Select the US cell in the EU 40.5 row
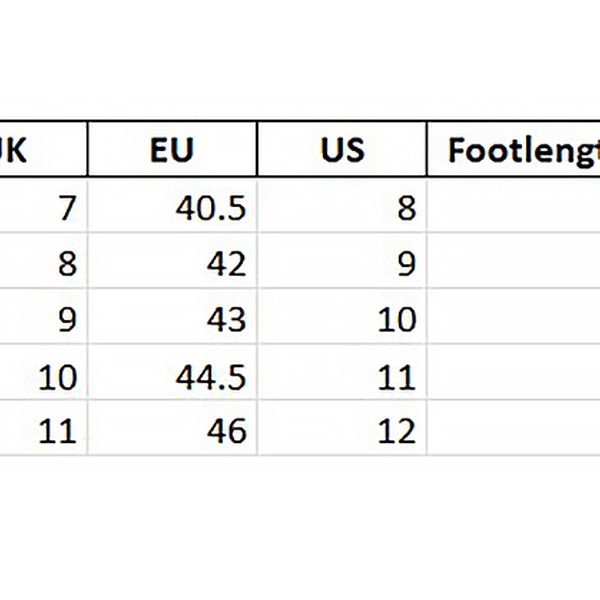 click(342, 209)
